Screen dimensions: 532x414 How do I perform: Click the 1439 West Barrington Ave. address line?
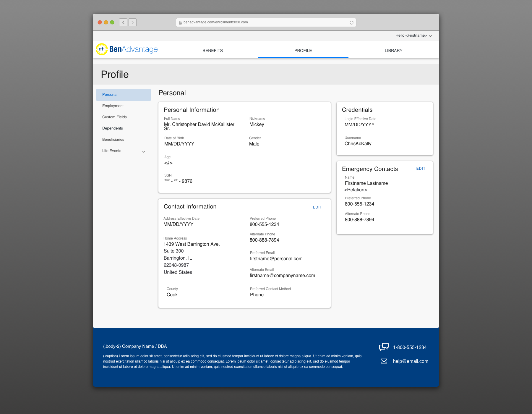tap(192, 244)
